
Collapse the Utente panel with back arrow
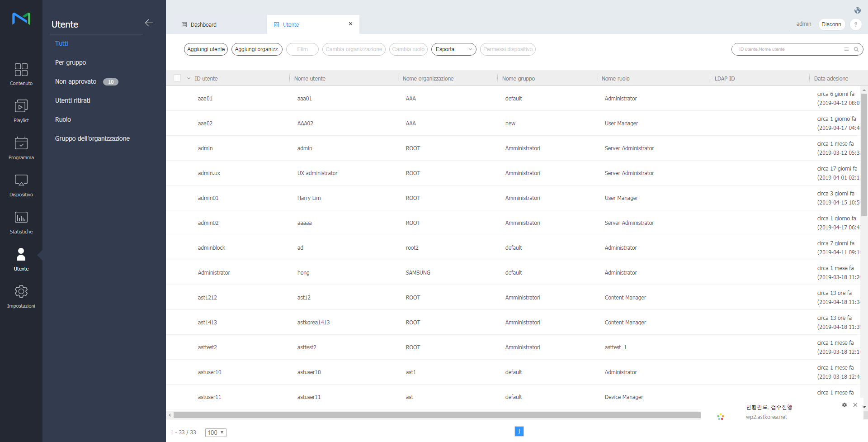pos(149,23)
